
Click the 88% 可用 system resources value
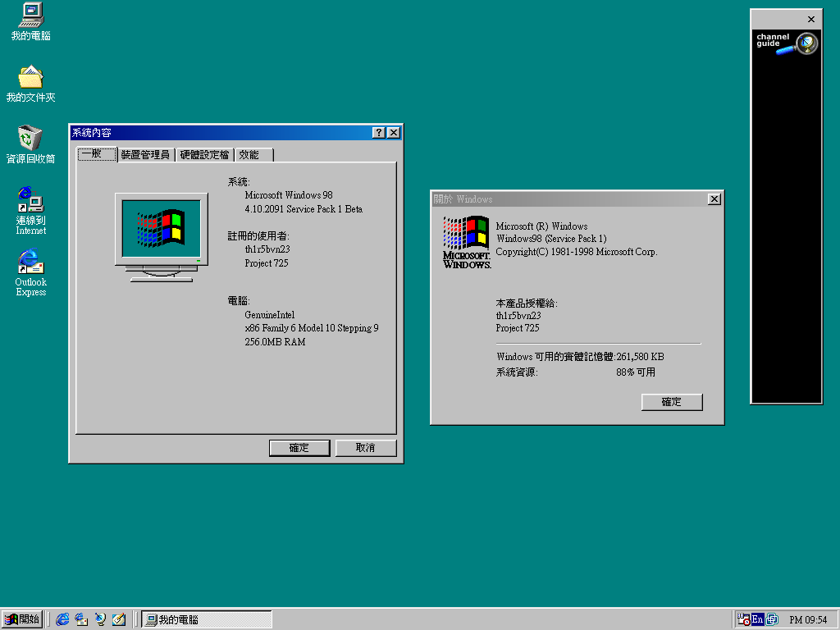(636, 372)
